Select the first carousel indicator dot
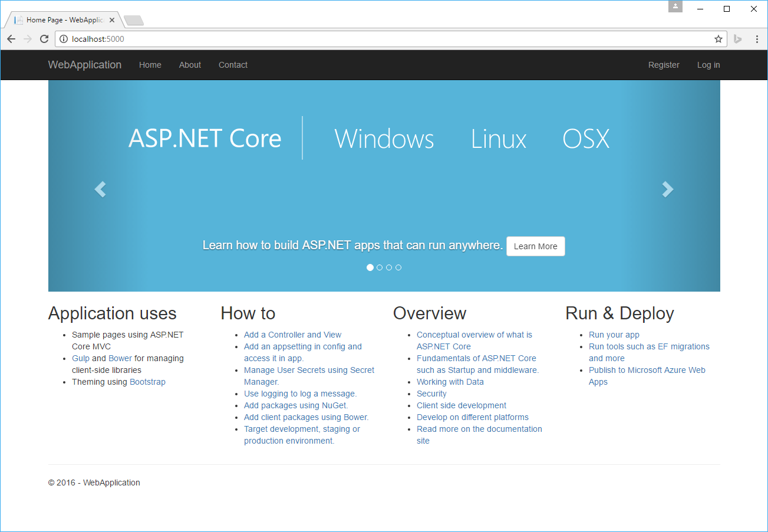 click(370, 267)
